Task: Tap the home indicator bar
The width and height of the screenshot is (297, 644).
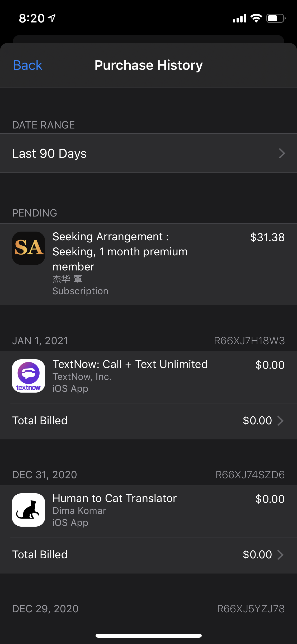Action: point(148,636)
